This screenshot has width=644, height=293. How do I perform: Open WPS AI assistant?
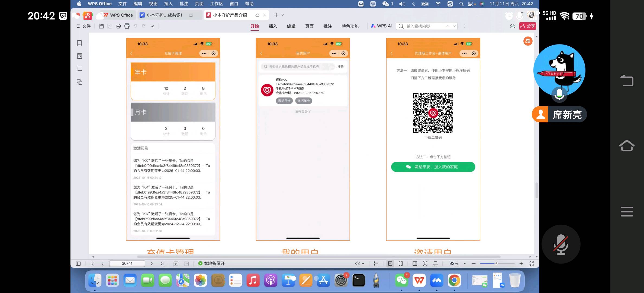(381, 26)
